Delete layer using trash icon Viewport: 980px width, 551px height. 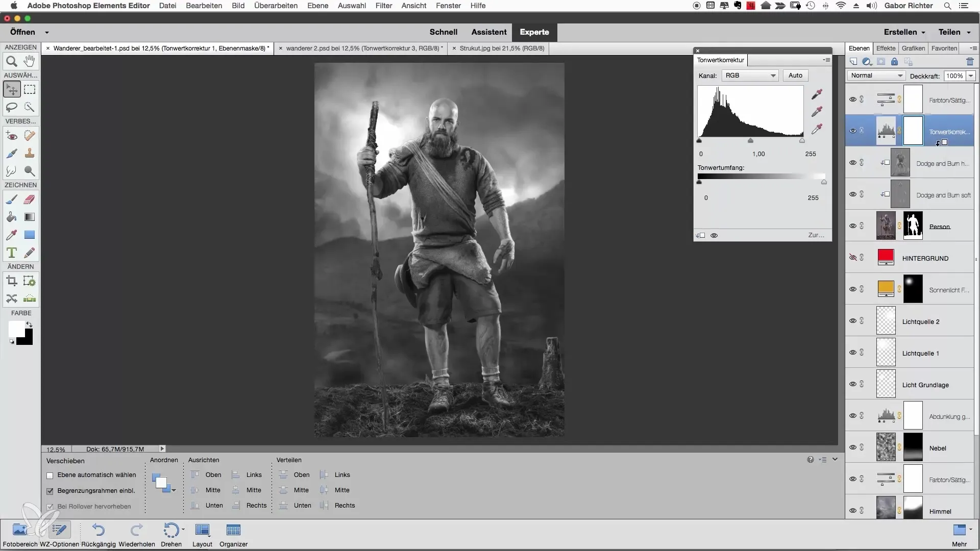(970, 62)
